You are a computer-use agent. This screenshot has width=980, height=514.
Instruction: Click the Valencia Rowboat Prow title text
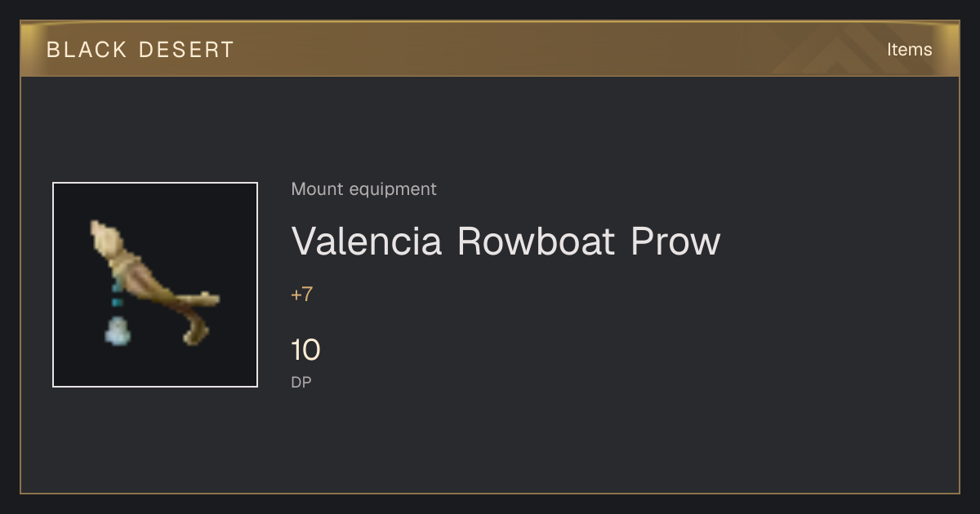pyautogui.click(x=506, y=241)
